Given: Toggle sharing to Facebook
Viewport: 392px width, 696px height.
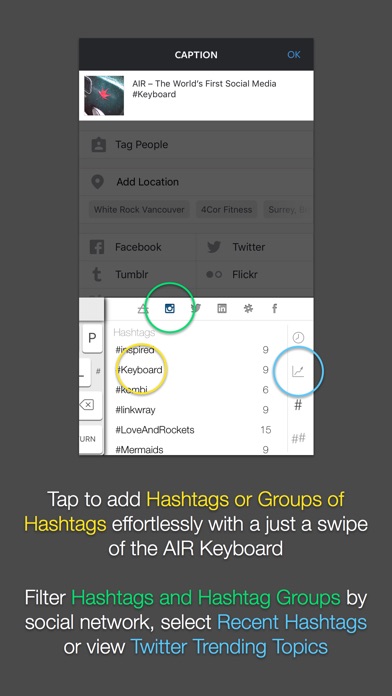Looking at the screenshot, I should coord(138,247).
